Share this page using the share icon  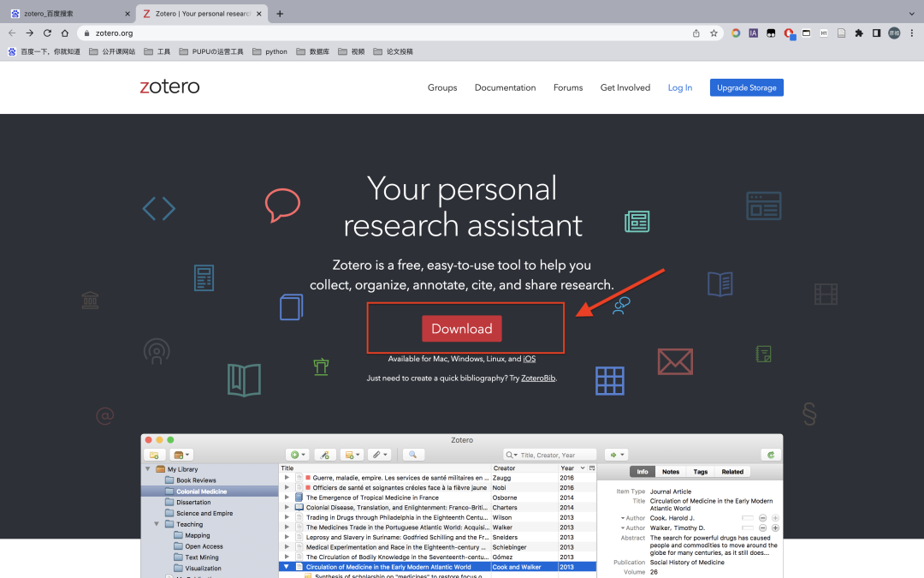(696, 33)
